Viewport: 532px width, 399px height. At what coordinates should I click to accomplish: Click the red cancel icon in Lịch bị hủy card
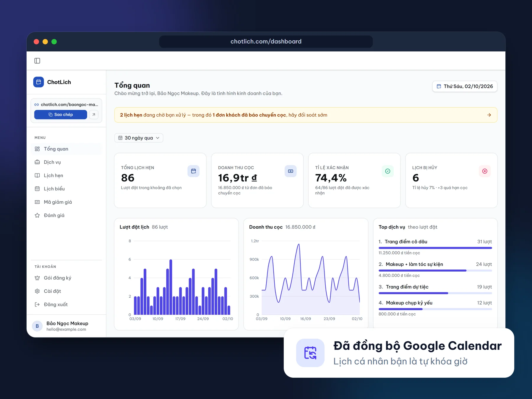click(485, 171)
